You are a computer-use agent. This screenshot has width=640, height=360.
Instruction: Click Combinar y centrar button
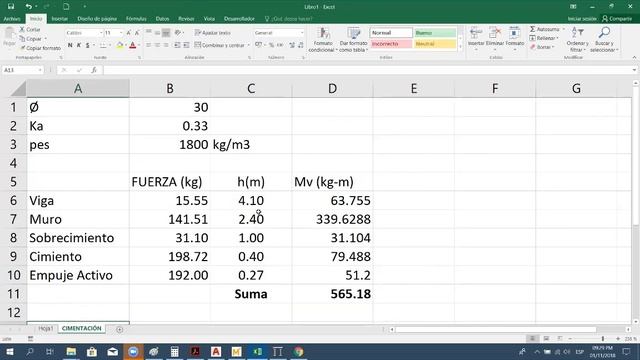pos(219,45)
